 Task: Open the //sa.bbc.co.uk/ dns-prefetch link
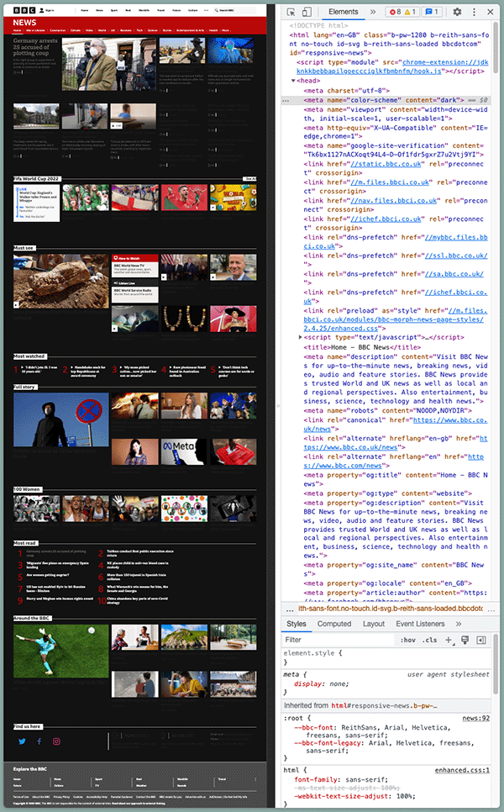click(454, 273)
